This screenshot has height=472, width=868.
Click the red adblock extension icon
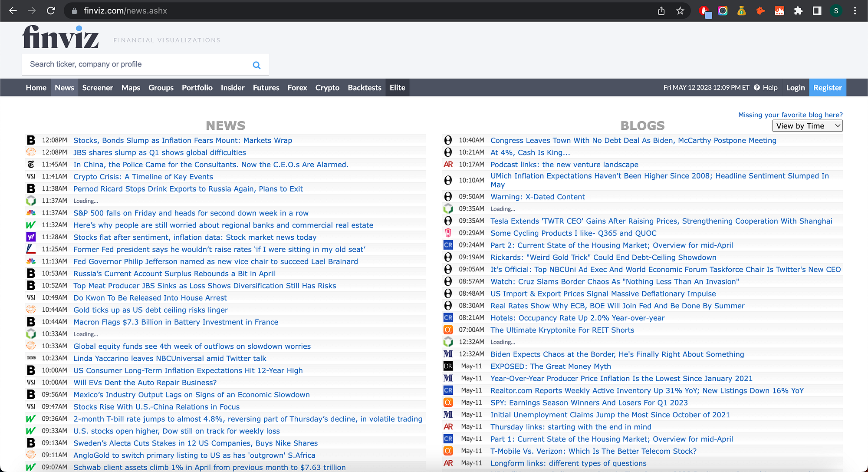[x=704, y=11]
